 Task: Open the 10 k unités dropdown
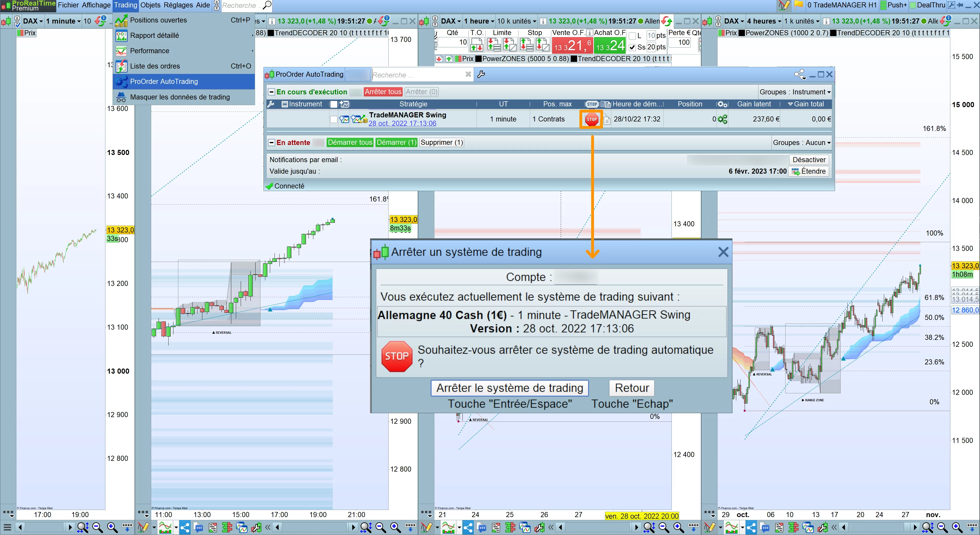pyautogui.click(x=517, y=21)
